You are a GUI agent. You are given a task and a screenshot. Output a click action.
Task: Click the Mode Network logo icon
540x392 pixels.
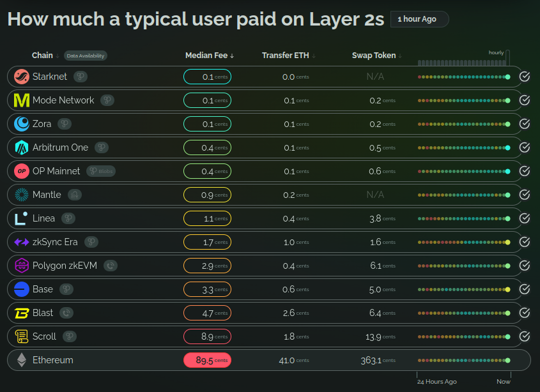22,100
